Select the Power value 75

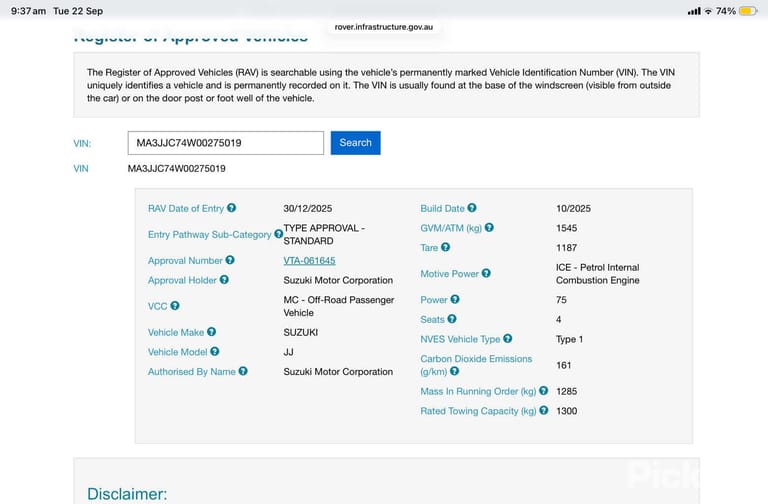[x=561, y=299]
